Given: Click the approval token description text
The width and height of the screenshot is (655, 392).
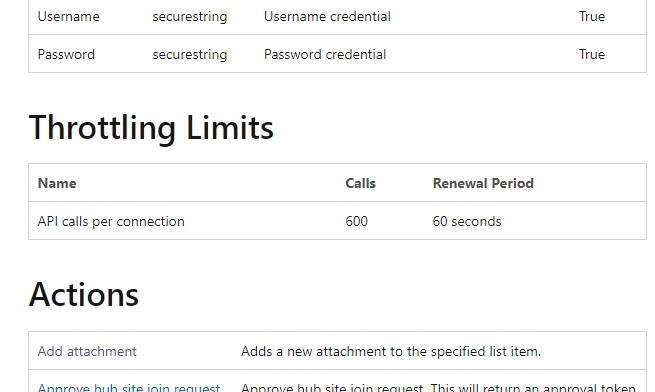Looking at the screenshot, I should 438,387.
